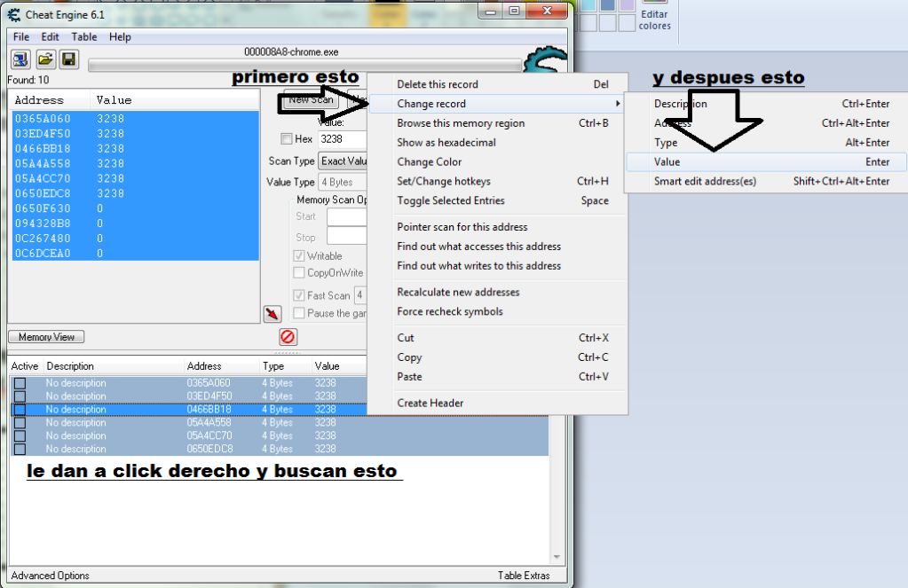This screenshot has height=588, width=908.
Task: Click the scan progress bar
Action: coord(305,66)
